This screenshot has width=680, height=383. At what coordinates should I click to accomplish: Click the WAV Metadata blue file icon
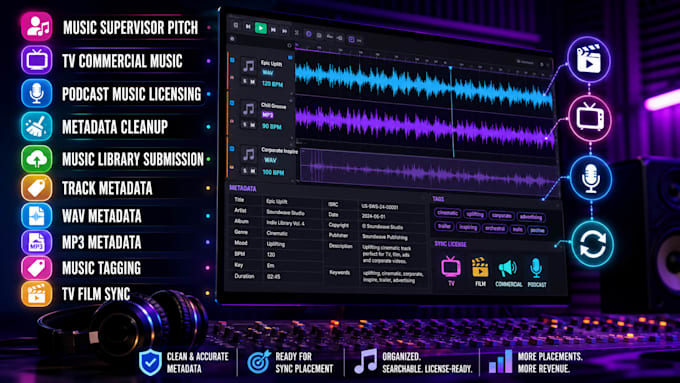pos(36,216)
